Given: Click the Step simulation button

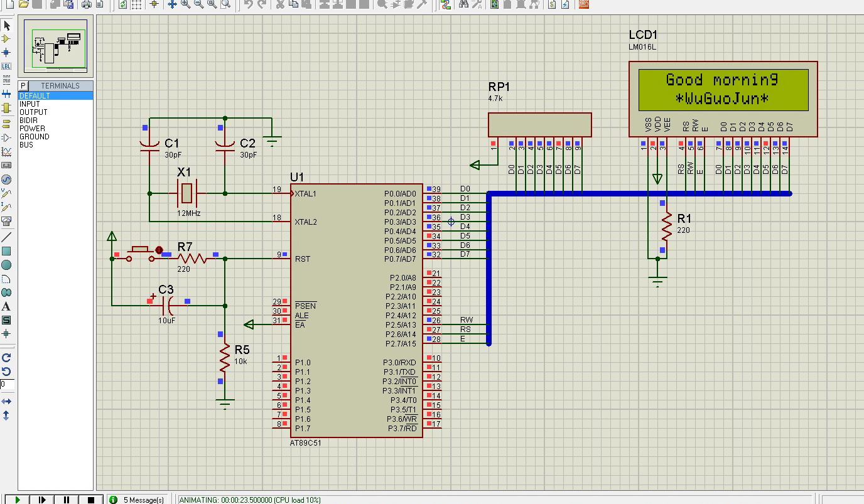Looking at the screenshot, I should click(x=42, y=500).
